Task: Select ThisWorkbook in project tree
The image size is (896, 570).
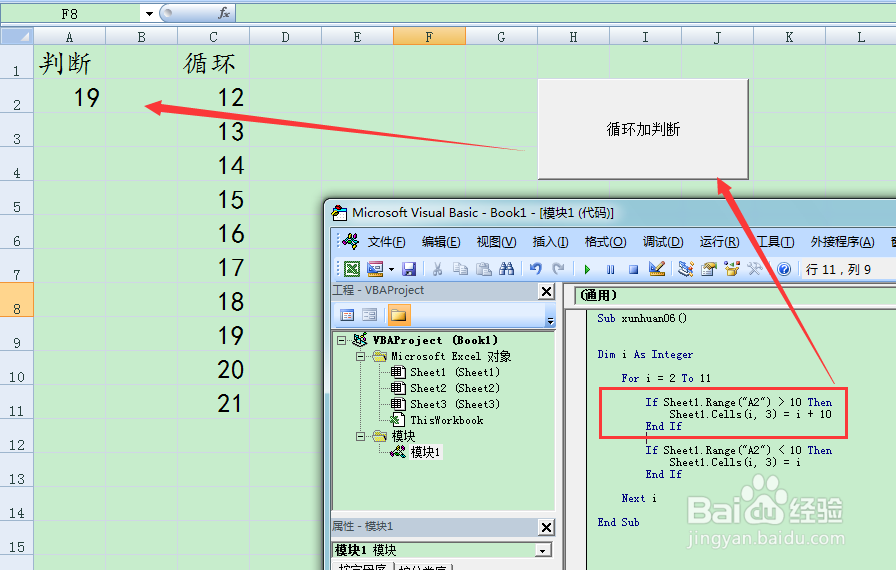Action: (447, 420)
